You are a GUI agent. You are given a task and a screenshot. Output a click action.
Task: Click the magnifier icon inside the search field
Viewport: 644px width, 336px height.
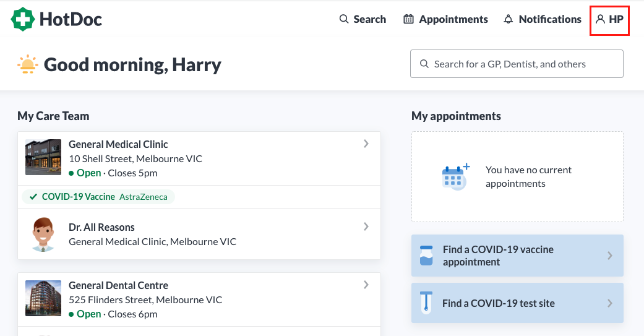[x=424, y=64]
